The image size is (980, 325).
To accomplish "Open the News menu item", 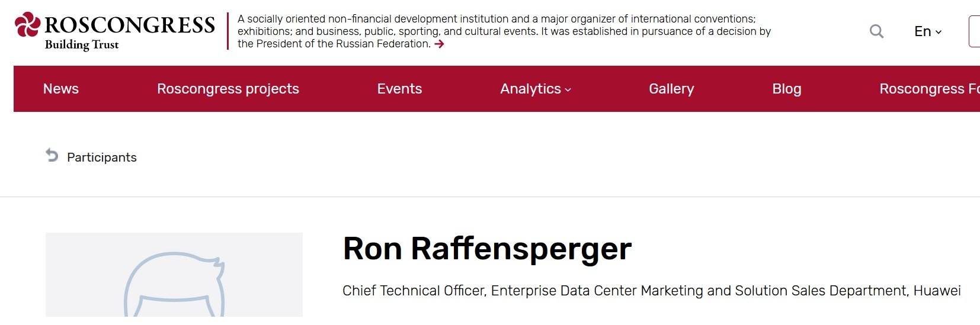I will click(x=61, y=89).
